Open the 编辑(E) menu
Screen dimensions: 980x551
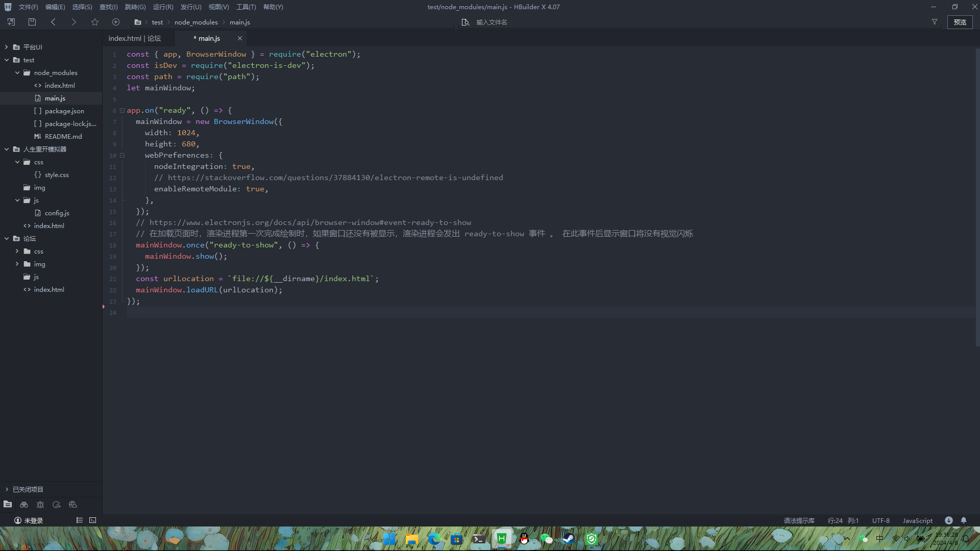[55, 7]
